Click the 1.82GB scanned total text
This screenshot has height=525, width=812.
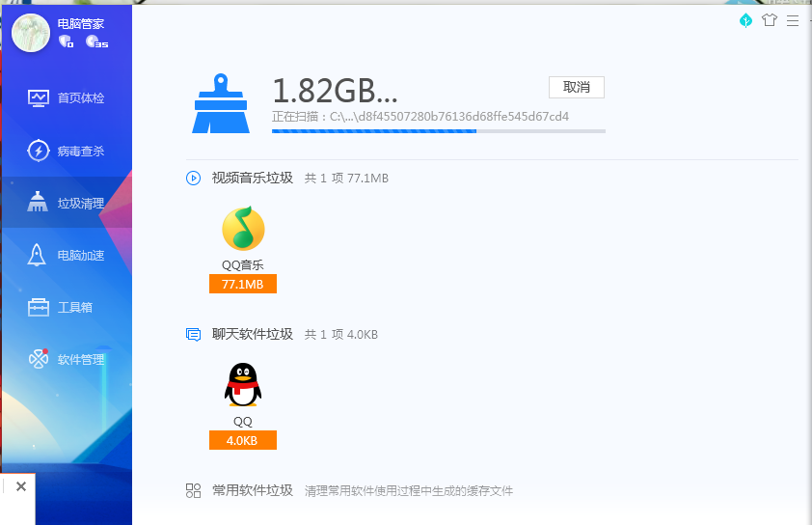point(335,91)
